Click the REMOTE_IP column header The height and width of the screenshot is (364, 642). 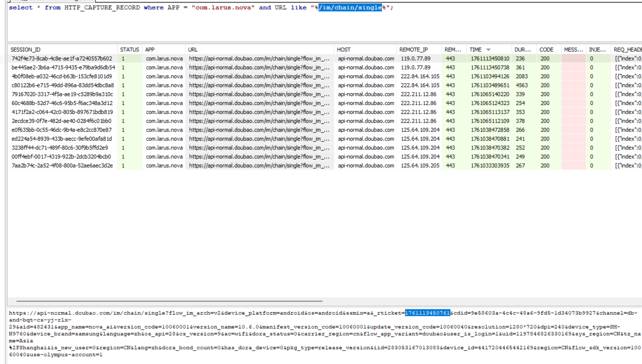[413, 50]
